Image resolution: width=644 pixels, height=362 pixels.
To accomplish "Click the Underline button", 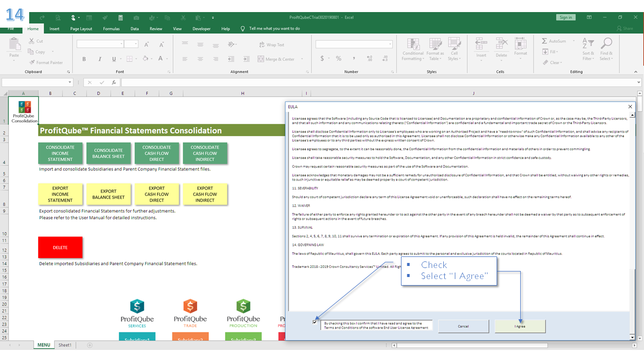I will (x=114, y=59).
